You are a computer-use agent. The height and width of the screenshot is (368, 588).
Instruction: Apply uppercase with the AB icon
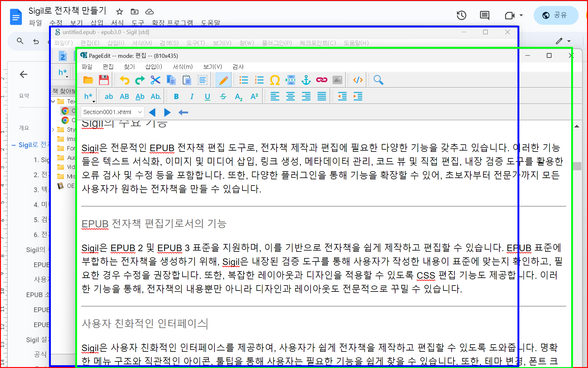pos(125,97)
